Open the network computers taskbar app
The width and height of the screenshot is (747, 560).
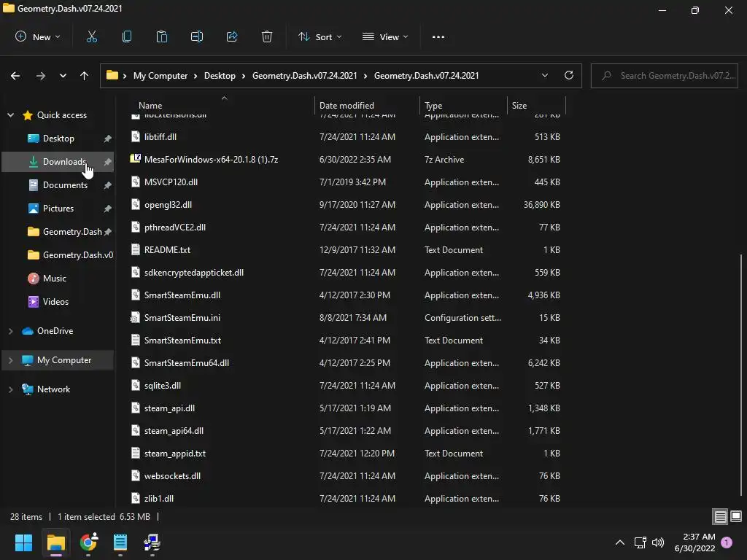pyautogui.click(x=152, y=542)
